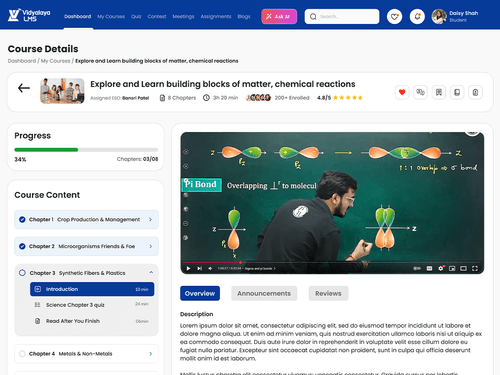Open Meetings in top navigation

point(183,16)
